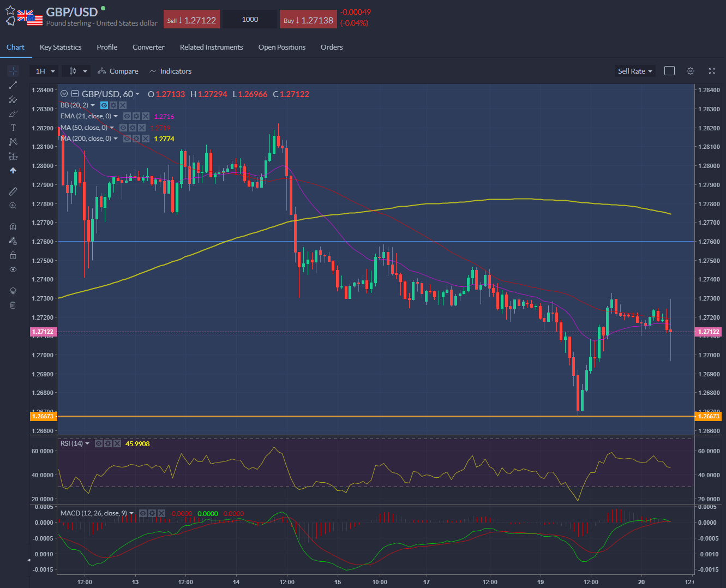
Task: Open the MA (200, close, 0) dropdown arrow
Action: click(116, 139)
